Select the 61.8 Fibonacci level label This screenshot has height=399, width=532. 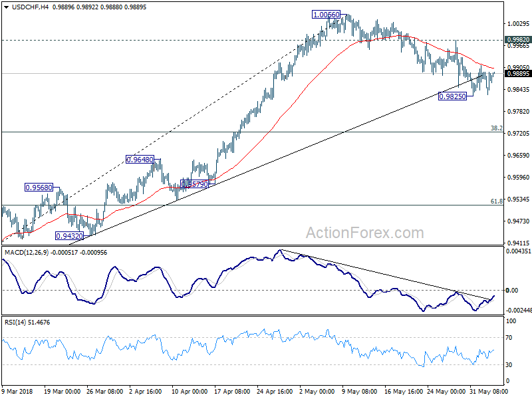coord(496,201)
